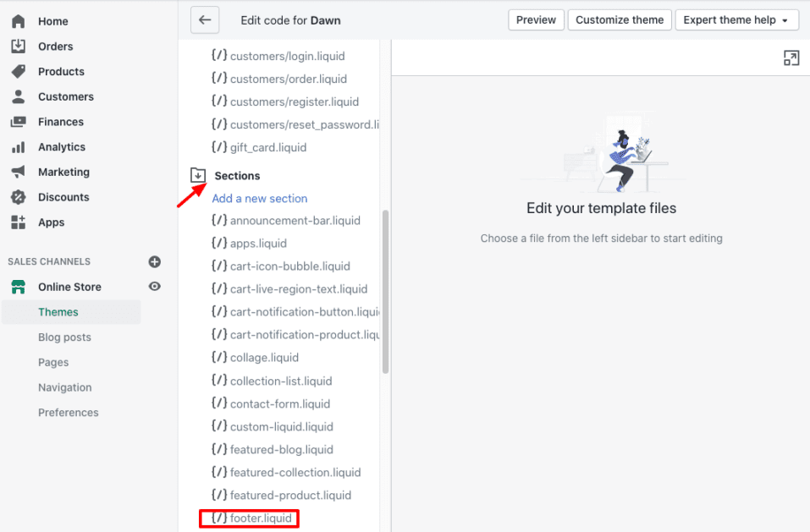Click file icon beside footer.liquid
This screenshot has height=532, width=810.
click(x=219, y=518)
